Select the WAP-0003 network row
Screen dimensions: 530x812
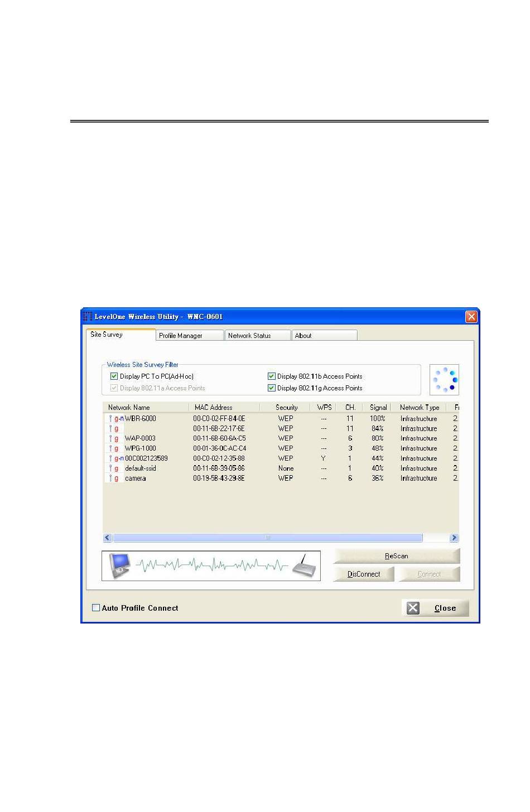coord(281,439)
